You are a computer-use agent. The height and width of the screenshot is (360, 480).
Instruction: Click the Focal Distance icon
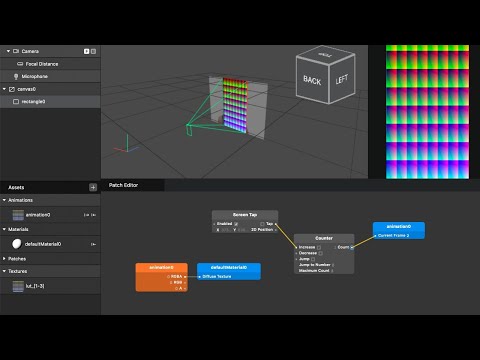[20, 64]
